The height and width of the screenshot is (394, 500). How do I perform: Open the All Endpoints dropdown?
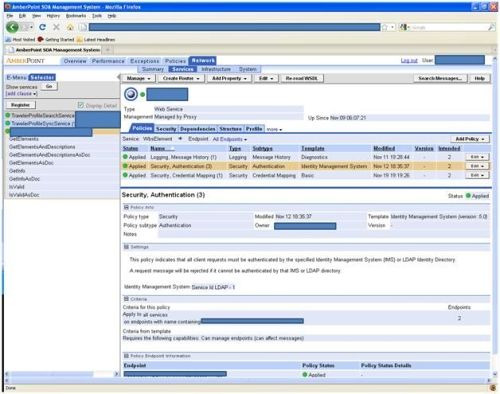tap(230, 139)
